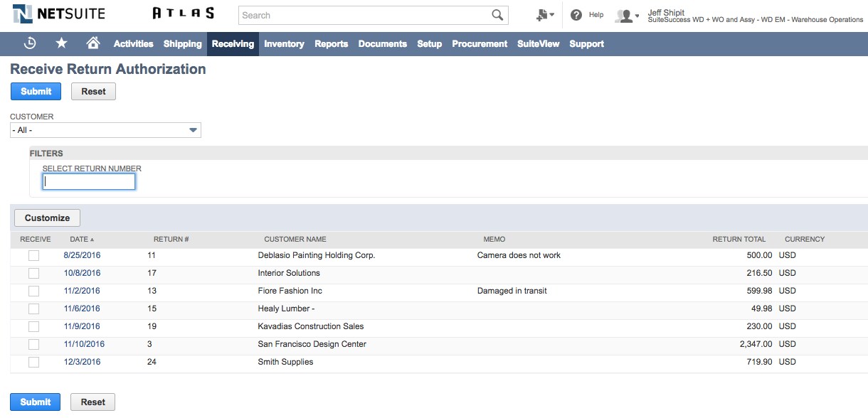Click the Return Total column header

(x=739, y=240)
